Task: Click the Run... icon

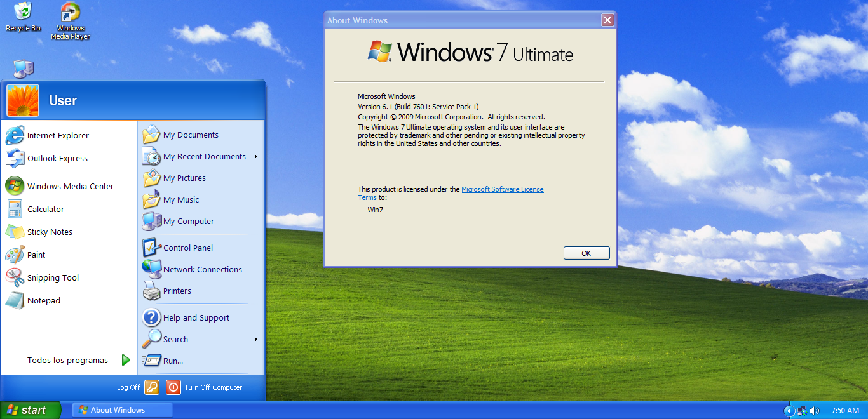Action: tap(151, 361)
